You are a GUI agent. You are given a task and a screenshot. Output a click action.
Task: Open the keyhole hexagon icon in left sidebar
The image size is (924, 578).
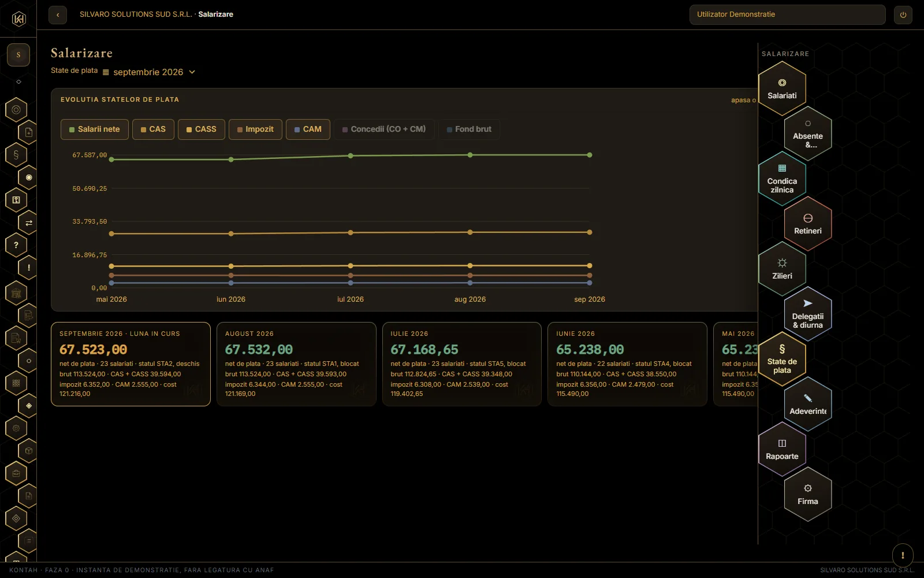[16, 200]
